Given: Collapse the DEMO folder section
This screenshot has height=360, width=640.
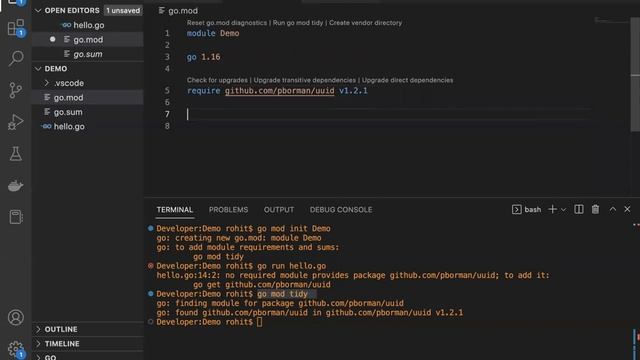Looking at the screenshot, I should coord(38,69).
